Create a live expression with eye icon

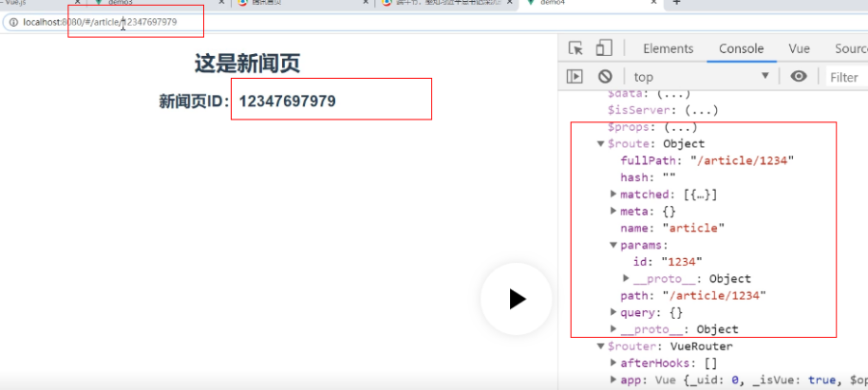[x=799, y=77]
